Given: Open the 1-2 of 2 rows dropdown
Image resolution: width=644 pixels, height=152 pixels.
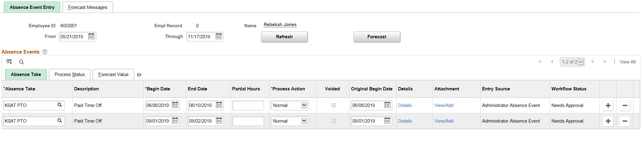Looking at the screenshot, I should [573, 62].
